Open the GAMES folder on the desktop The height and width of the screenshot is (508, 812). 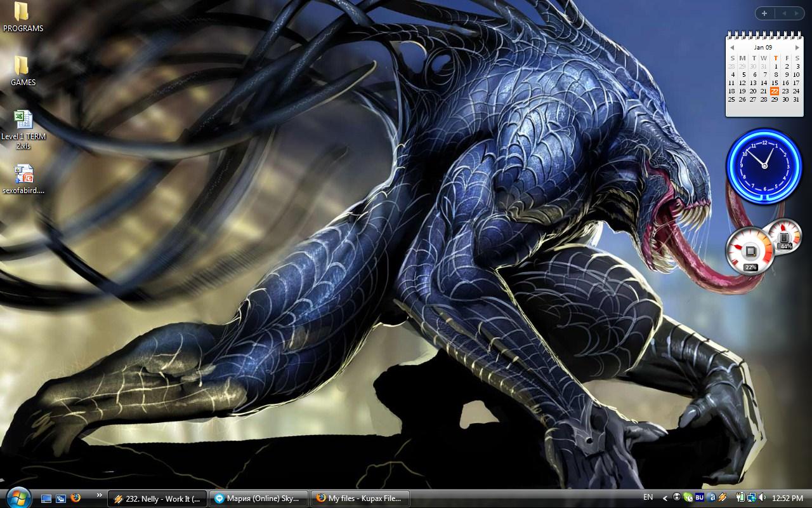23,67
